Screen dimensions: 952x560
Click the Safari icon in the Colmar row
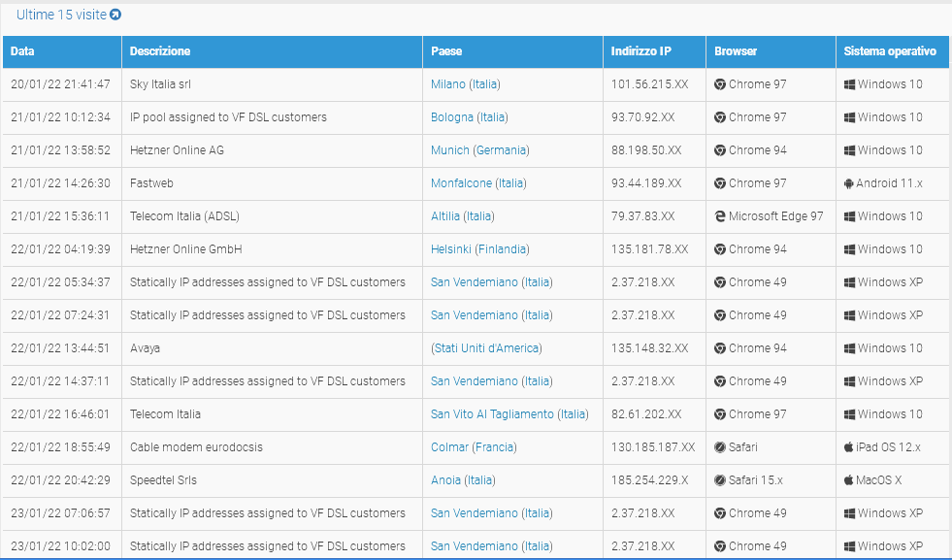720,447
